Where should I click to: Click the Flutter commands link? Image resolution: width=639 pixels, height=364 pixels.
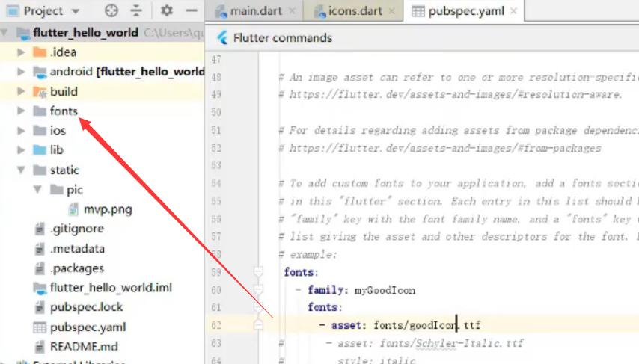[282, 38]
